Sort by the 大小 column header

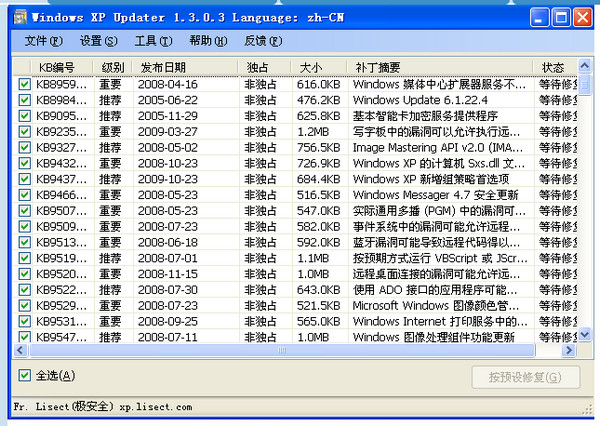coord(319,67)
